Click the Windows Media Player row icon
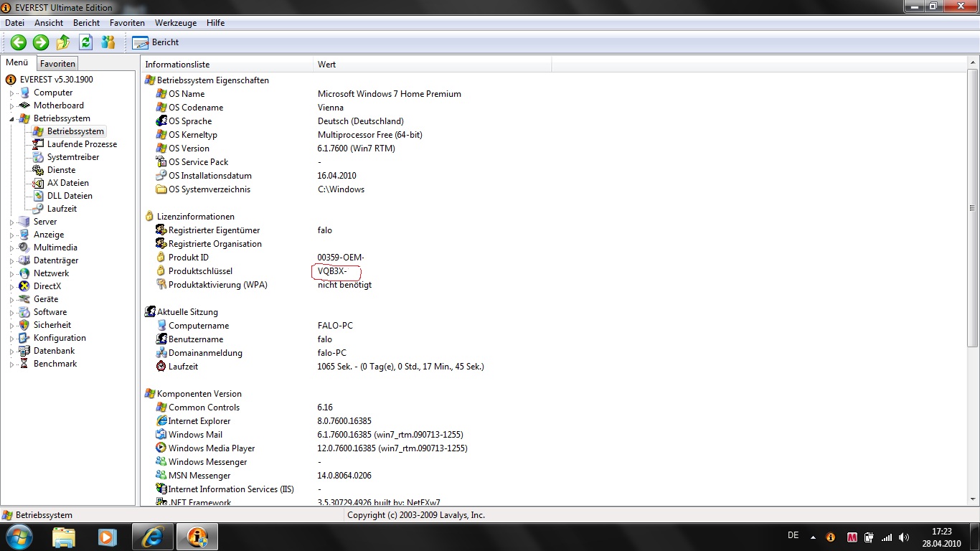The image size is (980, 551). click(161, 448)
